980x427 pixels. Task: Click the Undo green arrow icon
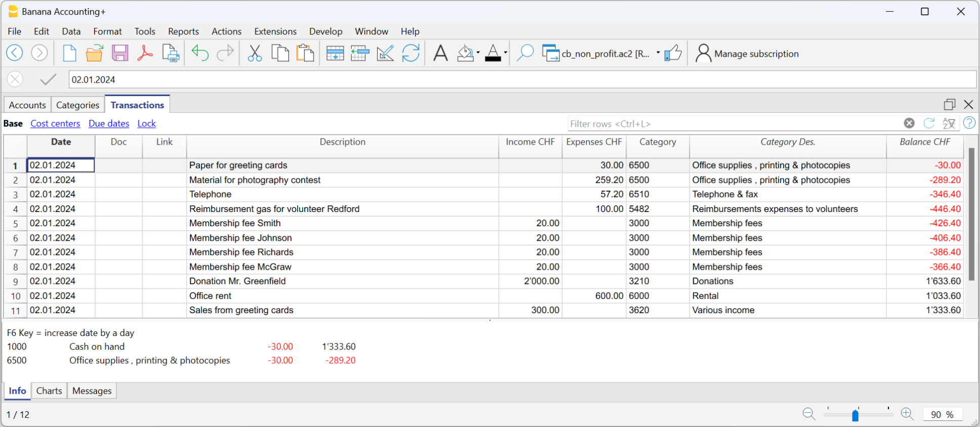200,53
